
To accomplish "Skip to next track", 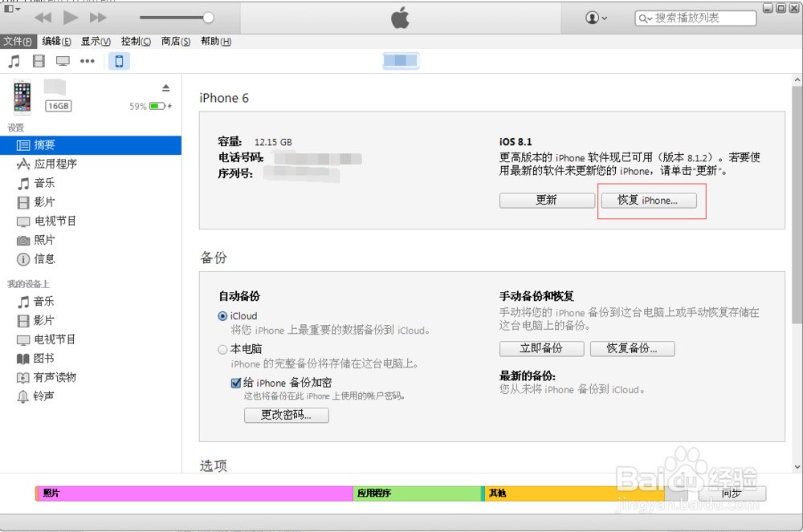I will pos(98,18).
